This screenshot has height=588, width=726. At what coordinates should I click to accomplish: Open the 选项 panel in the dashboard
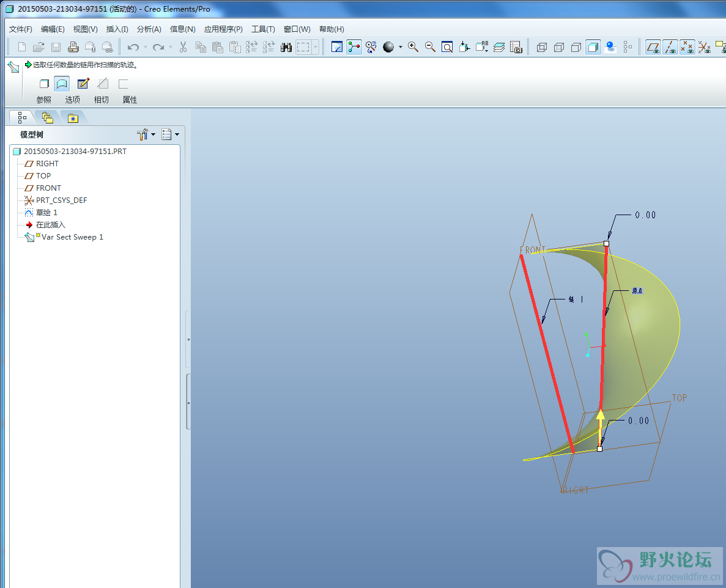point(73,100)
